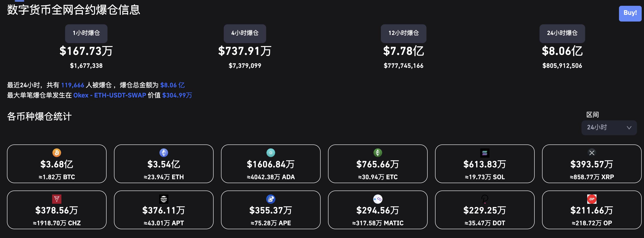Select the 4小时爆仓 tab

click(x=245, y=33)
